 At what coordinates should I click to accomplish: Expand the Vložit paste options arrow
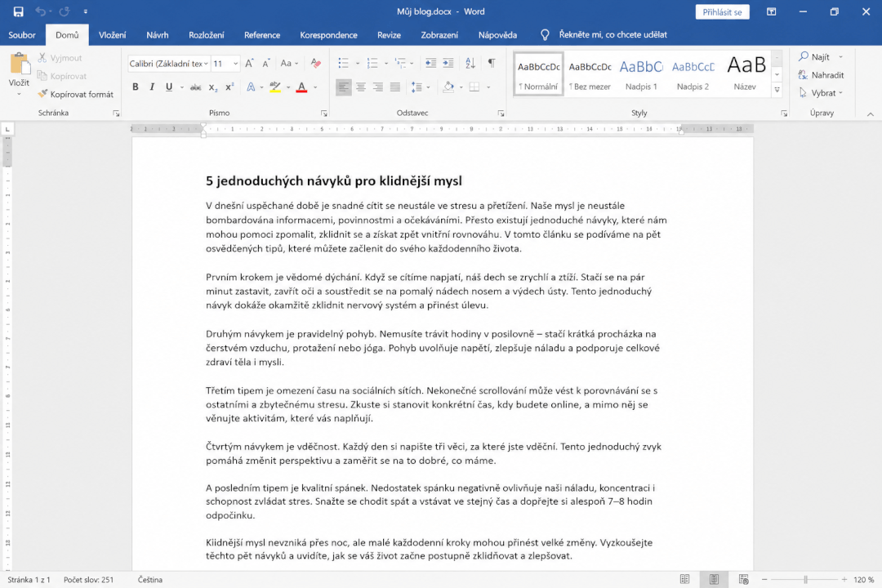pos(19,94)
